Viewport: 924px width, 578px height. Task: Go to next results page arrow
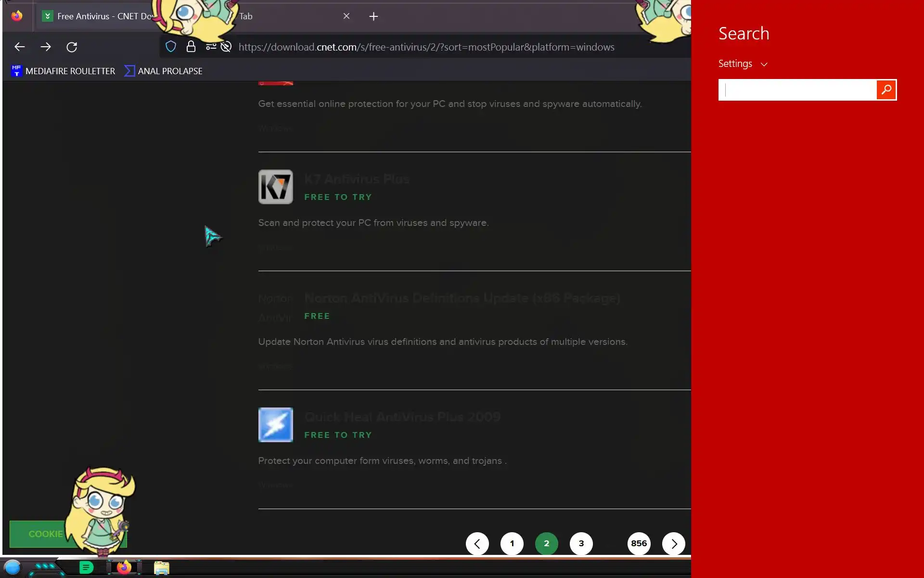coord(674,544)
